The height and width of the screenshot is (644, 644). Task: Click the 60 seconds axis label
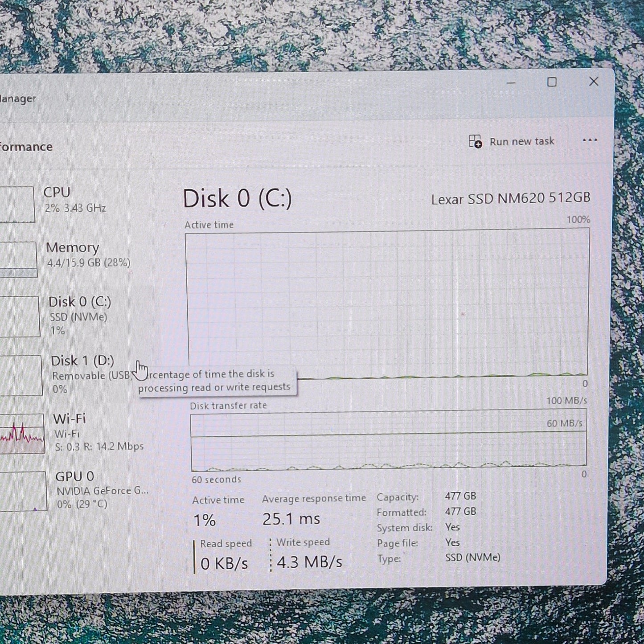click(x=216, y=480)
